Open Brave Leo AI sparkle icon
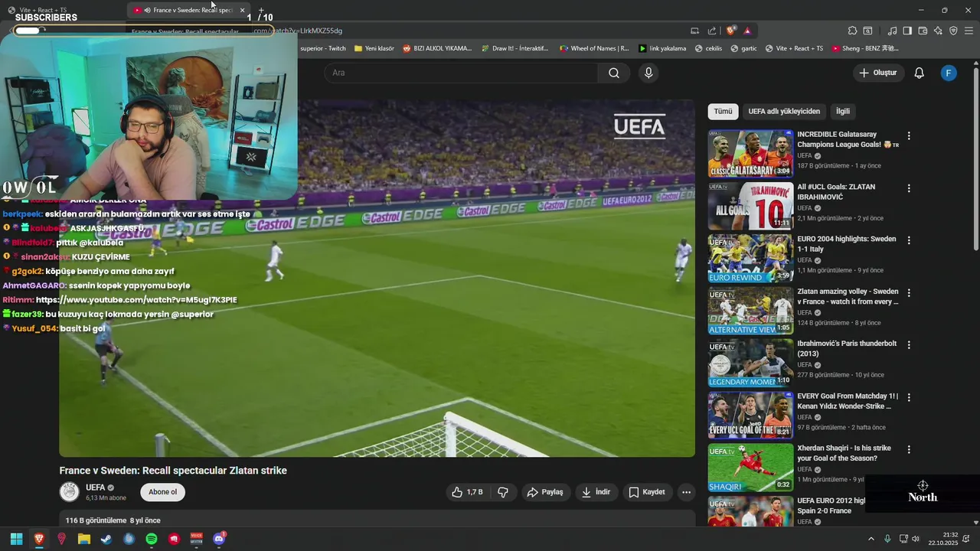980x551 pixels. [x=938, y=31]
